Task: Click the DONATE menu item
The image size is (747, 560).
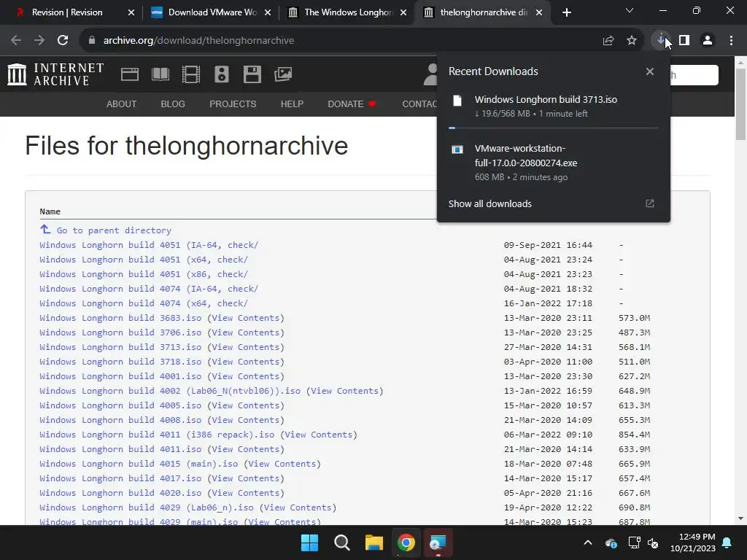Action: [352, 104]
